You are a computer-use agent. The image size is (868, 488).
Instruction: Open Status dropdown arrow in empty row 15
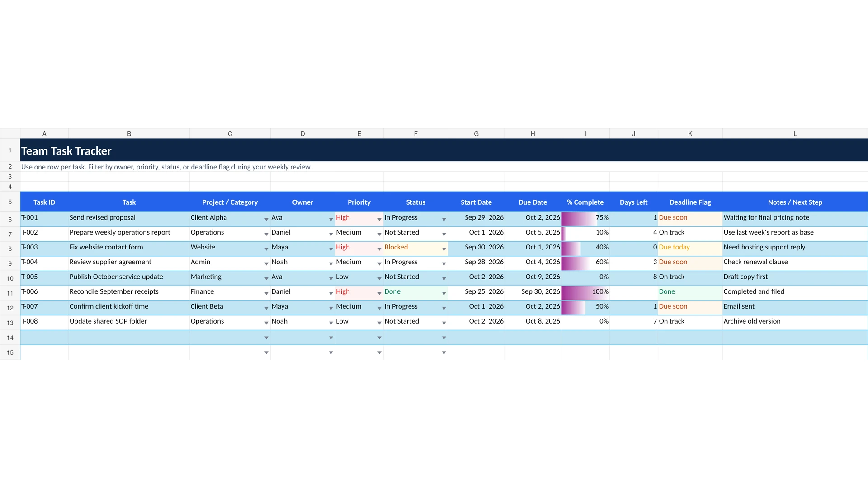click(444, 352)
